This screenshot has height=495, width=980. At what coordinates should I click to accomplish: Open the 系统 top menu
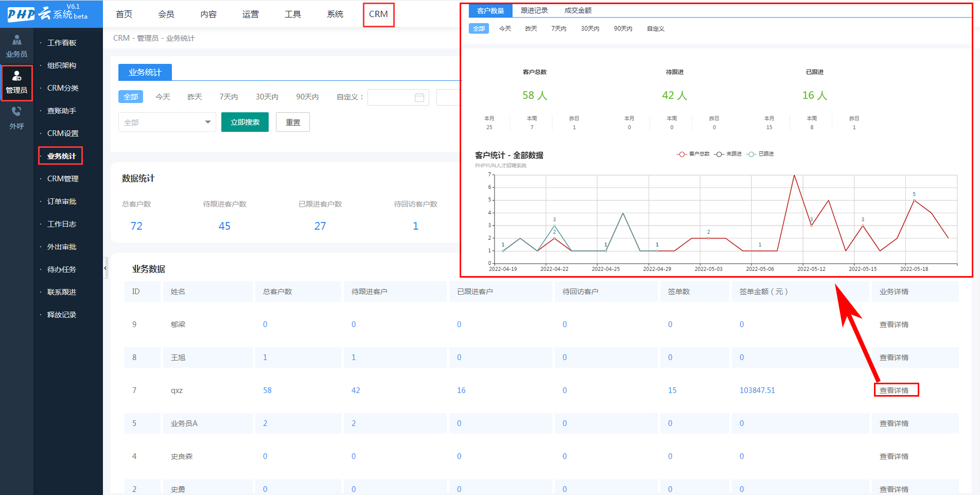pyautogui.click(x=335, y=14)
